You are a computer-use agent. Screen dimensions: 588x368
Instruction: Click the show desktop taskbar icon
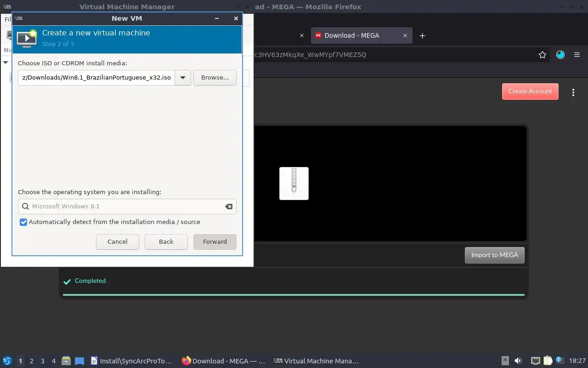pyautogui.click(x=79, y=361)
